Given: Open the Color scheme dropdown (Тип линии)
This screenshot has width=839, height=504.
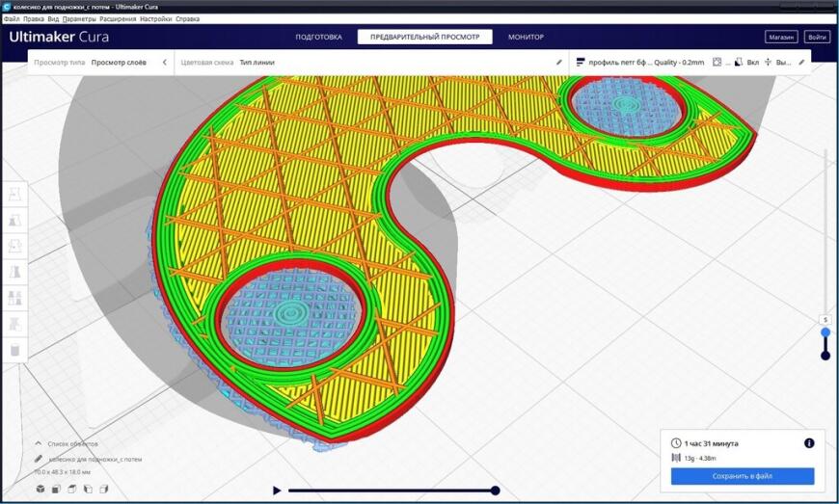Looking at the screenshot, I should [257, 63].
